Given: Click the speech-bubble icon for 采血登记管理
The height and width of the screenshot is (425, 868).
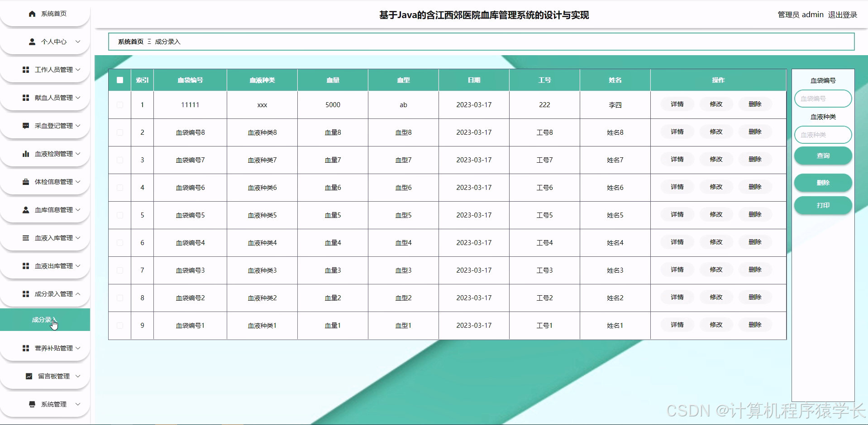Looking at the screenshot, I should [25, 126].
